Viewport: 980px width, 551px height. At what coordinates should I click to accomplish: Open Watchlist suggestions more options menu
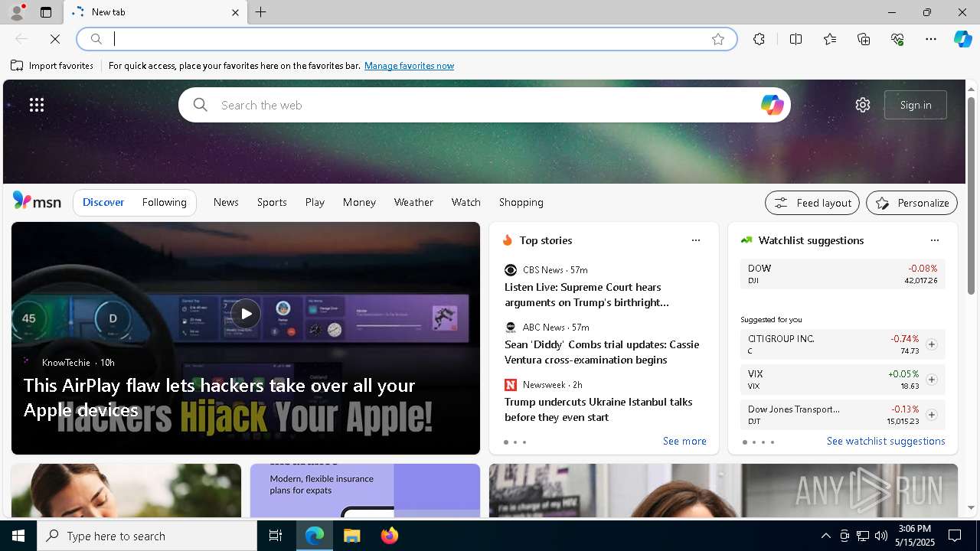(x=935, y=240)
